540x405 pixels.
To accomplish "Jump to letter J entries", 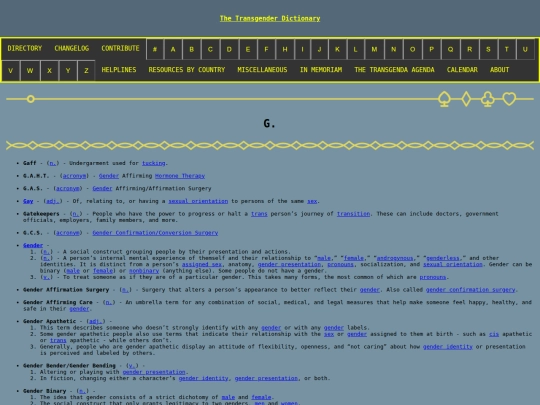I will click(x=320, y=49).
